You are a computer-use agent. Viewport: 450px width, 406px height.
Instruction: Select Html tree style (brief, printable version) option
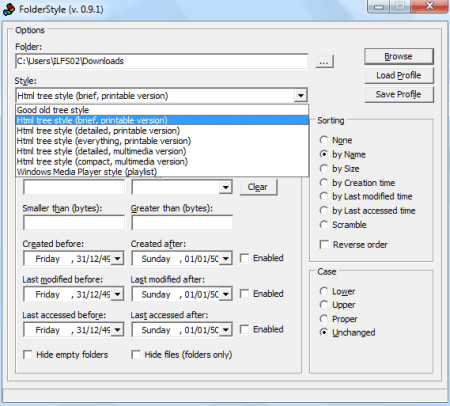pyautogui.click(x=162, y=120)
